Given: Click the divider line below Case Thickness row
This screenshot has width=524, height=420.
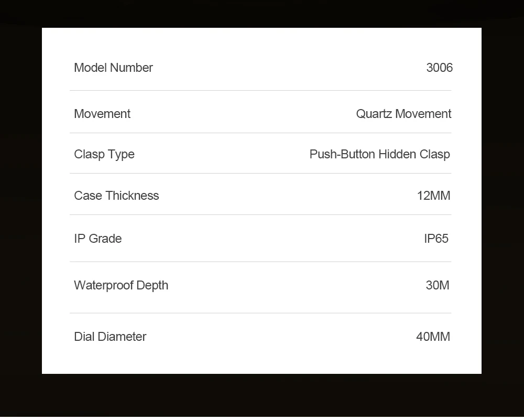Looking at the screenshot, I should click(x=260, y=214).
